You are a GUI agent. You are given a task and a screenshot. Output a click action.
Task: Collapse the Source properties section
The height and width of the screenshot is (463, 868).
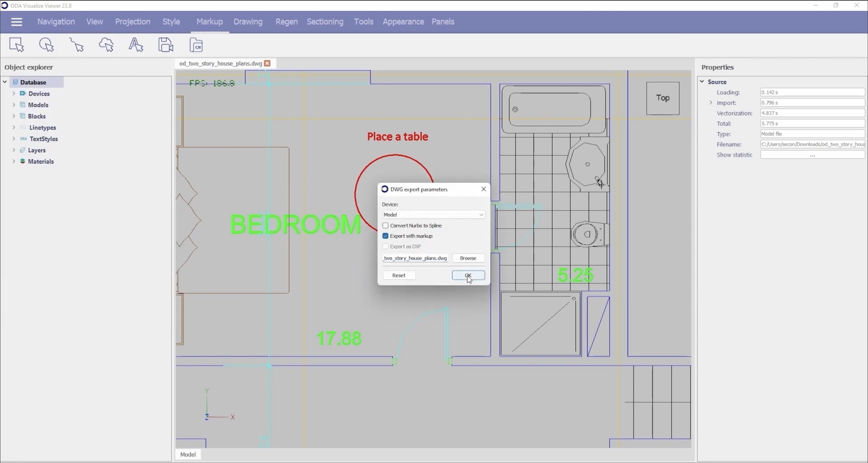point(702,82)
